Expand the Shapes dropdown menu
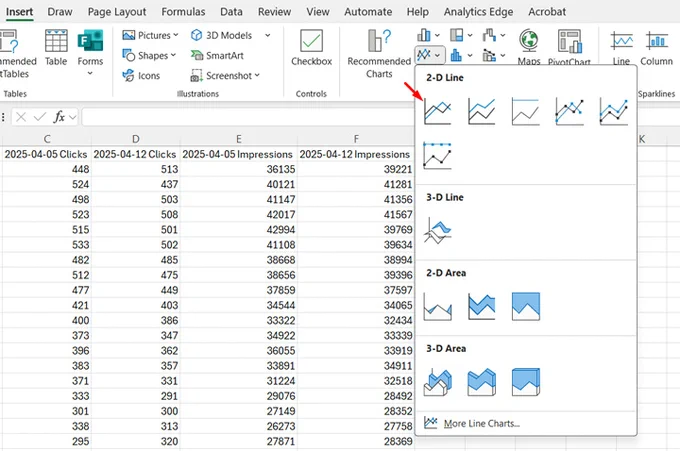This screenshot has width=680, height=451. pyautogui.click(x=149, y=56)
